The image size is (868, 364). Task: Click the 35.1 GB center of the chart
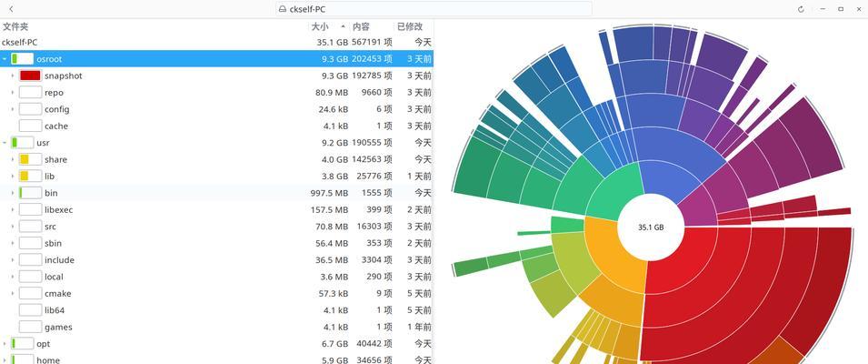point(651,227)
